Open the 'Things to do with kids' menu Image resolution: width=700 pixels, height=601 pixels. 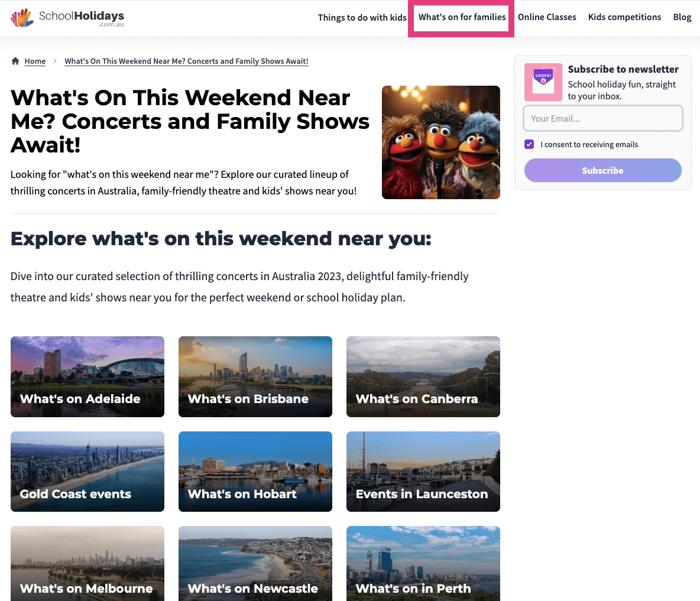(x=362, y=17)
